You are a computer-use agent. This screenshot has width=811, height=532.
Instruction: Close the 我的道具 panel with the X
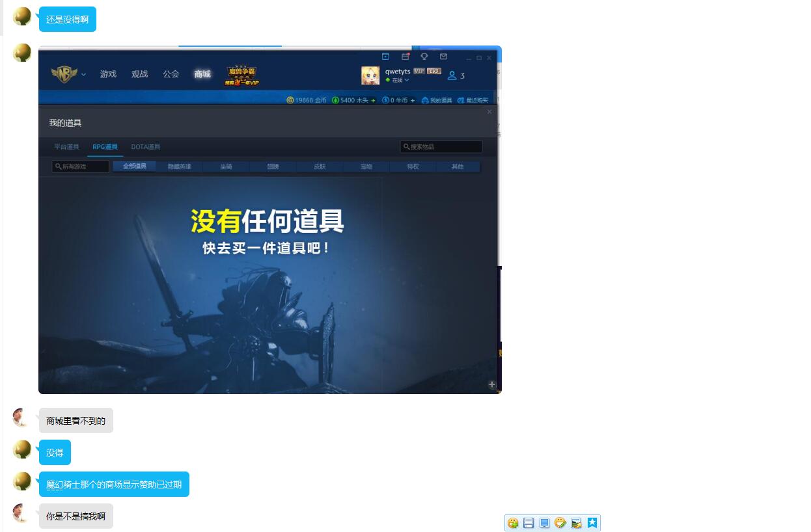click(489, 112)
